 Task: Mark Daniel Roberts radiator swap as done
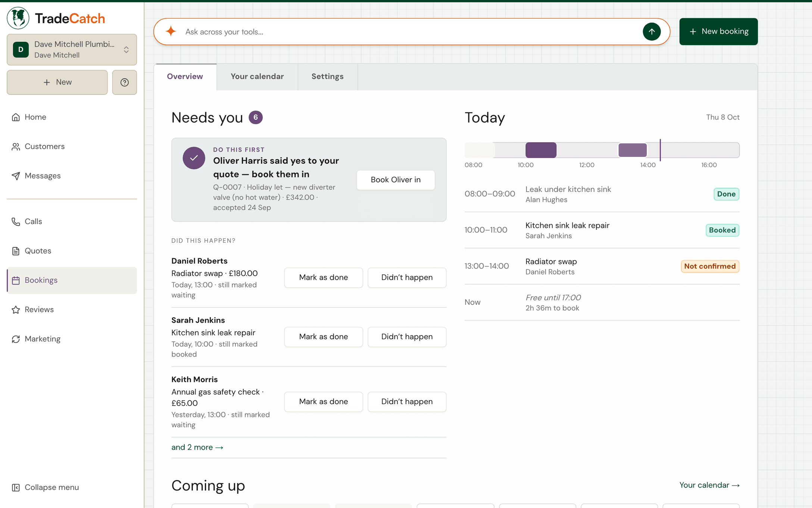pos(324,278)
